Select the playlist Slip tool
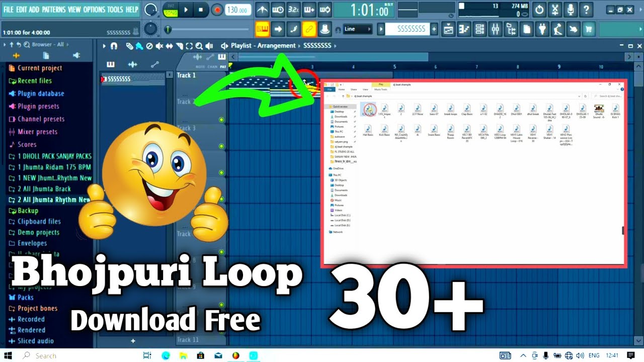 [x=170, y=46]
